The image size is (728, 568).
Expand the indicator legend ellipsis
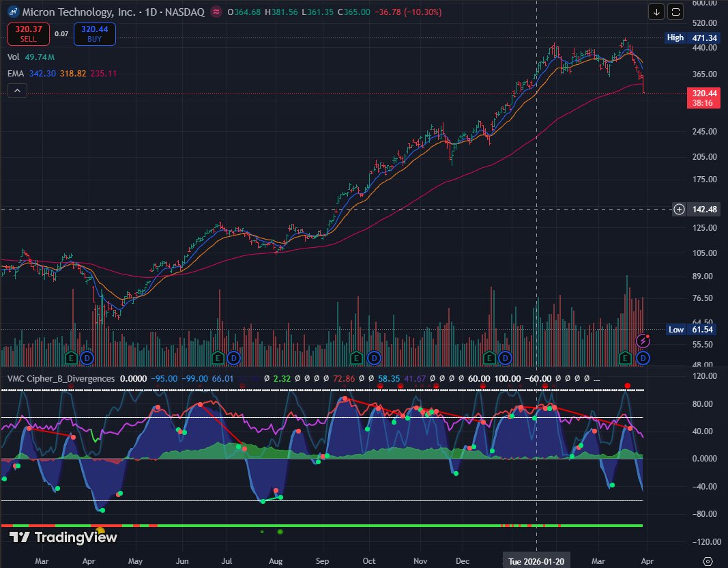coord(596,380)
